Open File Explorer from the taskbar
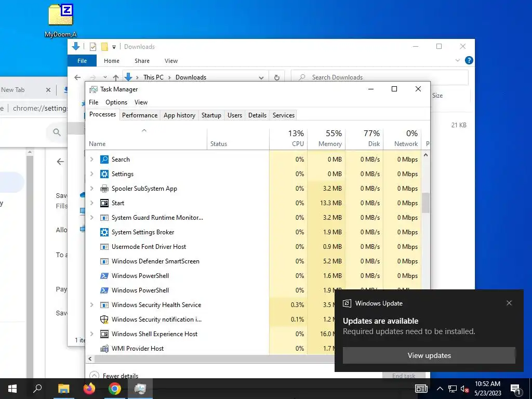Viewport: 532px width, 399px height. click(63, 389)
